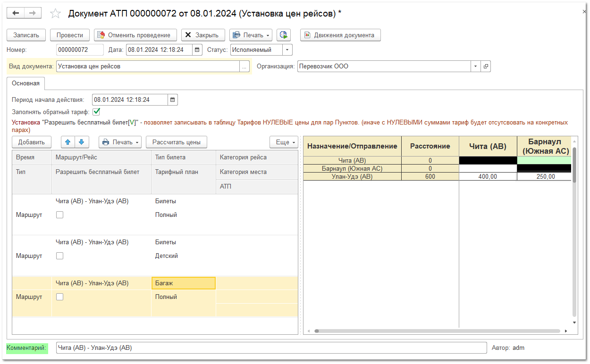Add document to favorites with star icon
The height and width of the screenshot is (364, 590).
click(56, 14)
